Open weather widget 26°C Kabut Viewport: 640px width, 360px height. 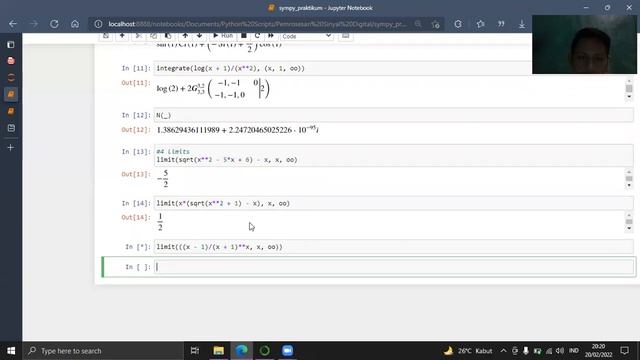pyautogui.click(x=468, y=351)
